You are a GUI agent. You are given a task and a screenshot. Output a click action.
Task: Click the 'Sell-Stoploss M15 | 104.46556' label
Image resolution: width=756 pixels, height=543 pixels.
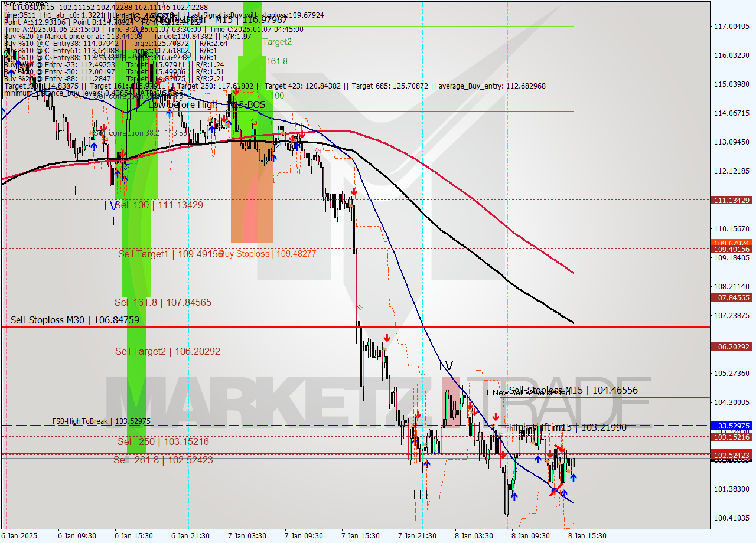pos(573,390)
